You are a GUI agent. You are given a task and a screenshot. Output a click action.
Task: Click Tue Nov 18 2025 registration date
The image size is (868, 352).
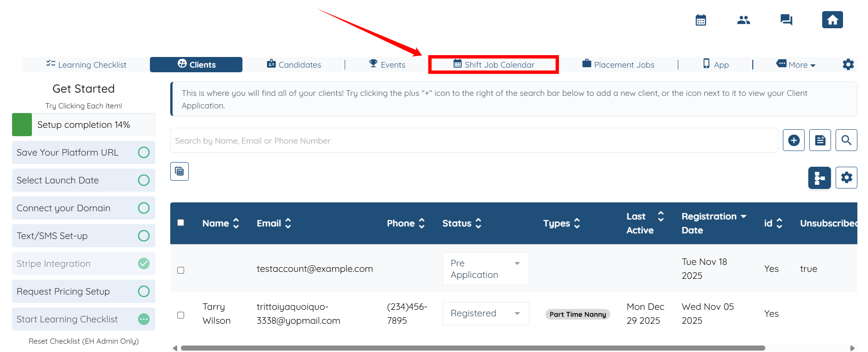pyautogui.click(x=704, y=269)
